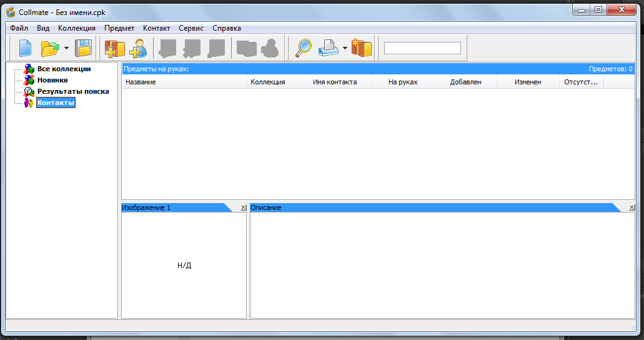The width and height of the screenshot is (644, 340).
Task: Select Контакты in the tree
Action: 56,102
